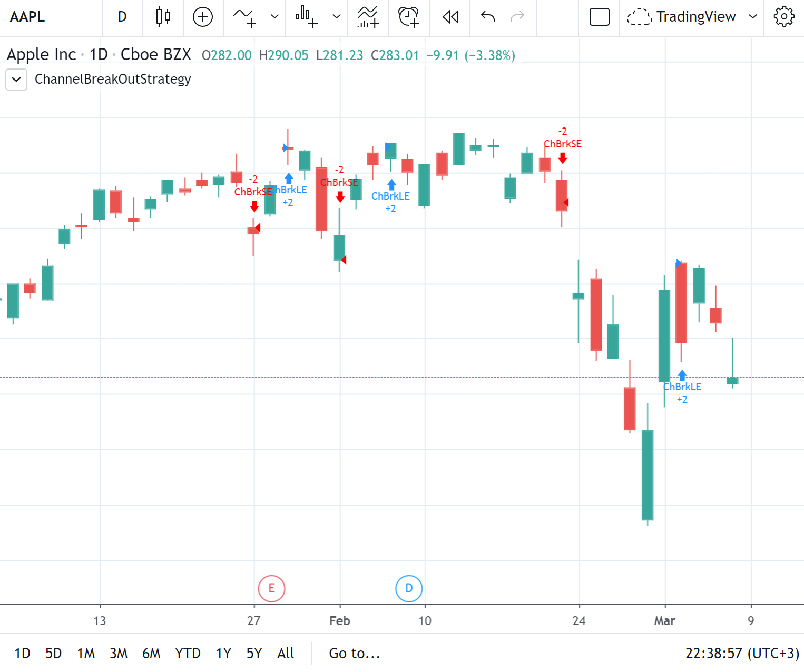The height and width of the screenshot is (672, 804).
Task: Expand the ChannelBreakOutStrategy options
Action: [x=16, y=80]
